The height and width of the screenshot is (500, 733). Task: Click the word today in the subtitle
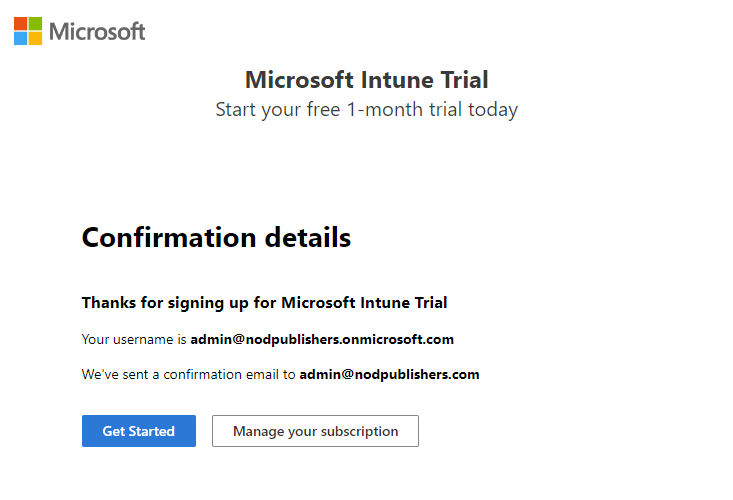click(x=493, y=110)
